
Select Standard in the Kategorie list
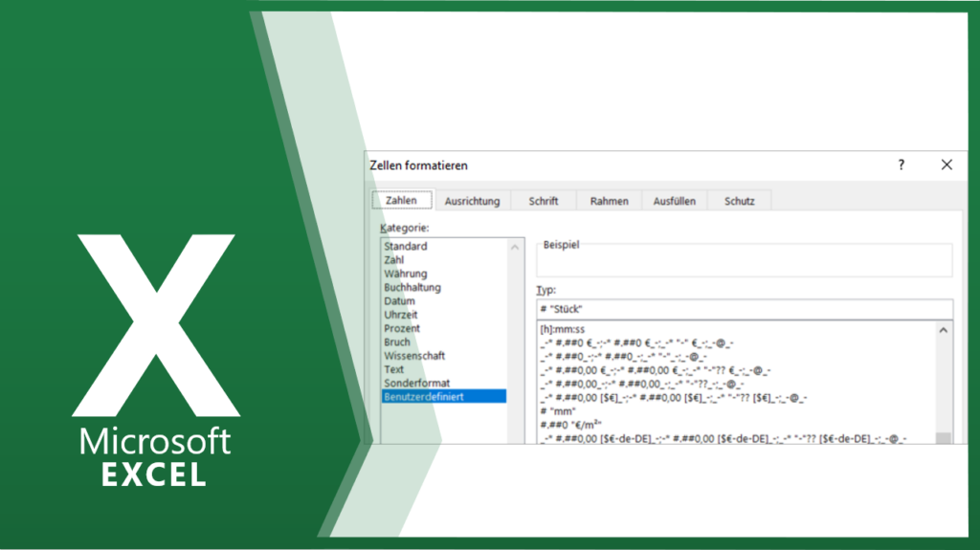[x=406, y=247]
